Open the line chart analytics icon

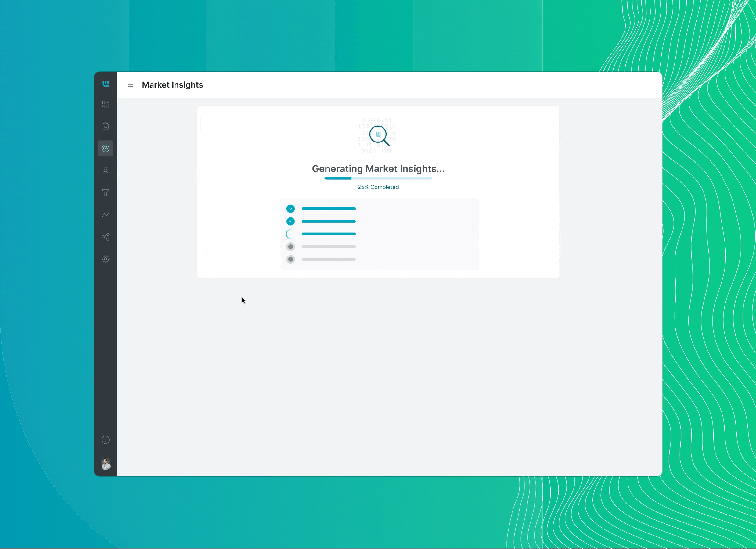coord(105,215)
